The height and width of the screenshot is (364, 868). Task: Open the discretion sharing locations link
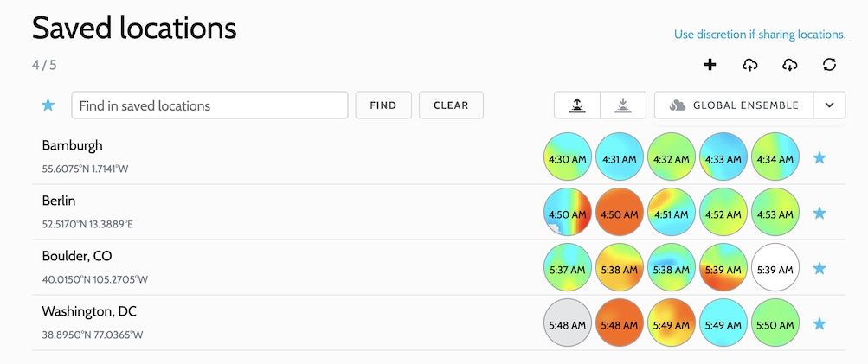pyautogui.click(x=760, y=35)
